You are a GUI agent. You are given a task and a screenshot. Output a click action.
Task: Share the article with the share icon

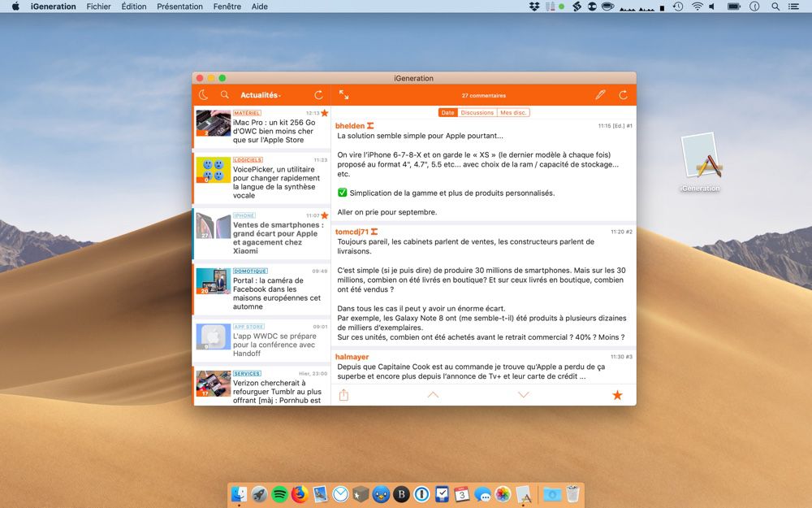(343, 395)
